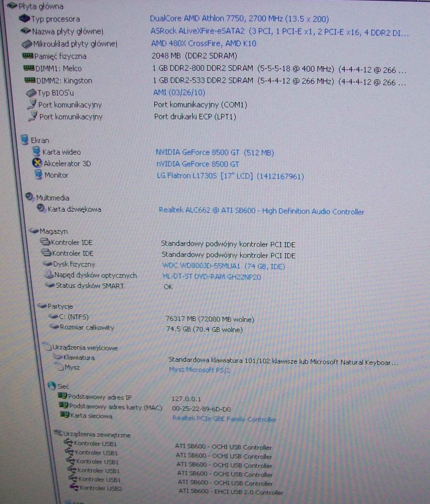Click the optical drive icon beside Napęd dysków optycznych
This screenshot has height=504, width=430.
(x=49, y=275)
